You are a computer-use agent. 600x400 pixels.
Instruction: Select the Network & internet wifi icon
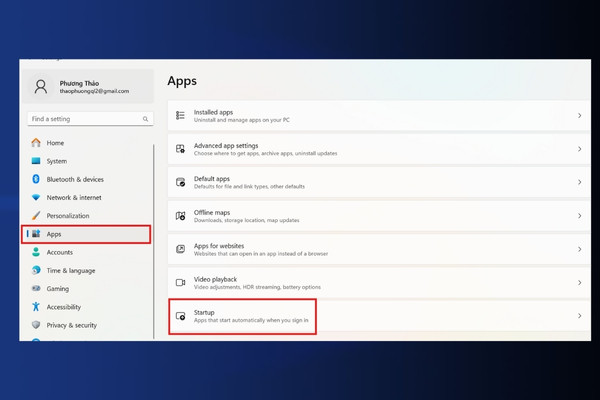[36, 198]
